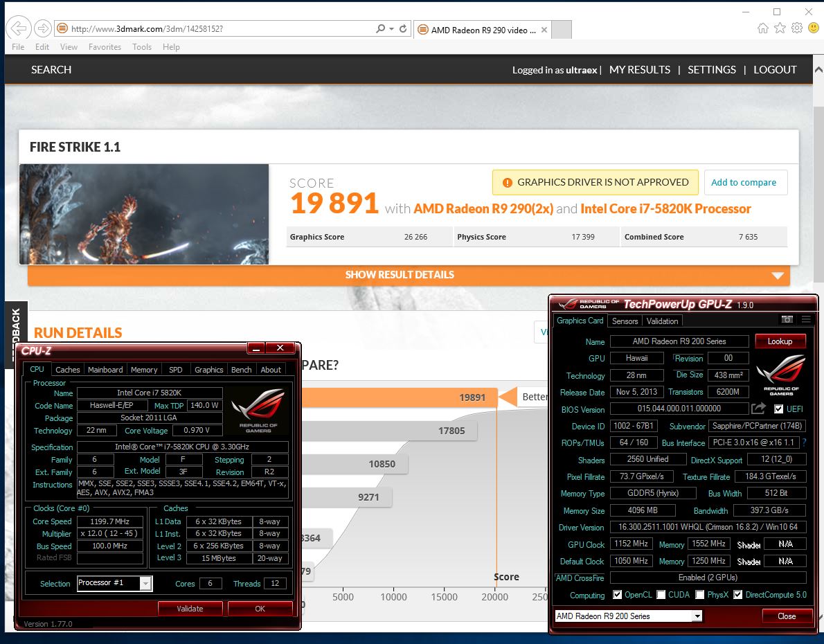Click the ROG logo in CPU-Z window
Image resolution: width=824 pixels, height=644 pixels.
click(258, 410)
